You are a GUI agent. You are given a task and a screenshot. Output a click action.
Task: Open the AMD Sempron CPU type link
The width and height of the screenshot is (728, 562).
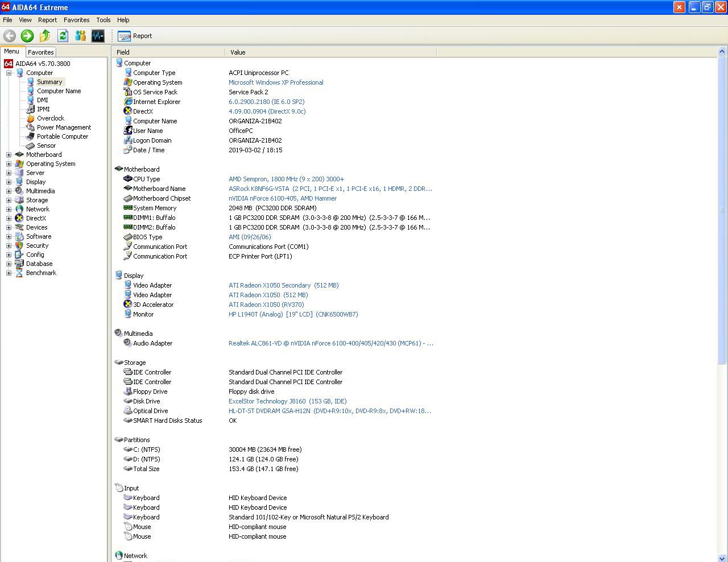[286, 179]
